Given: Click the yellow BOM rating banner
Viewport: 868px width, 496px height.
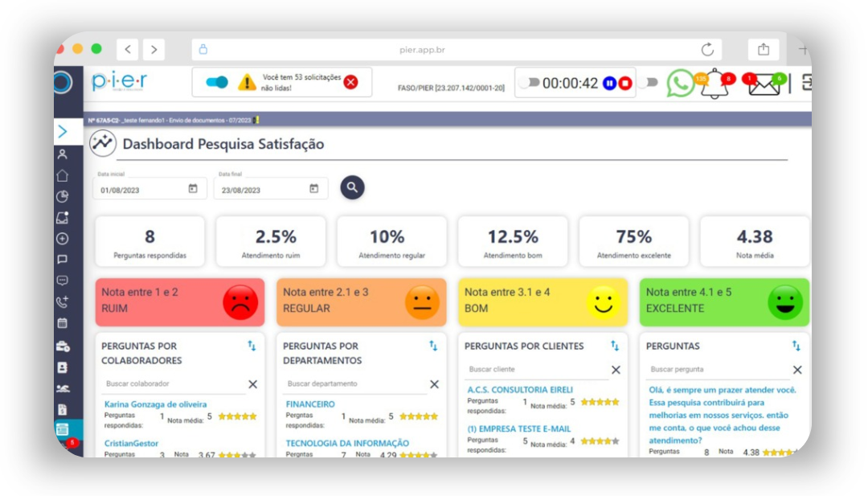Looking at the screenshot, I should [x=543, y=302].
